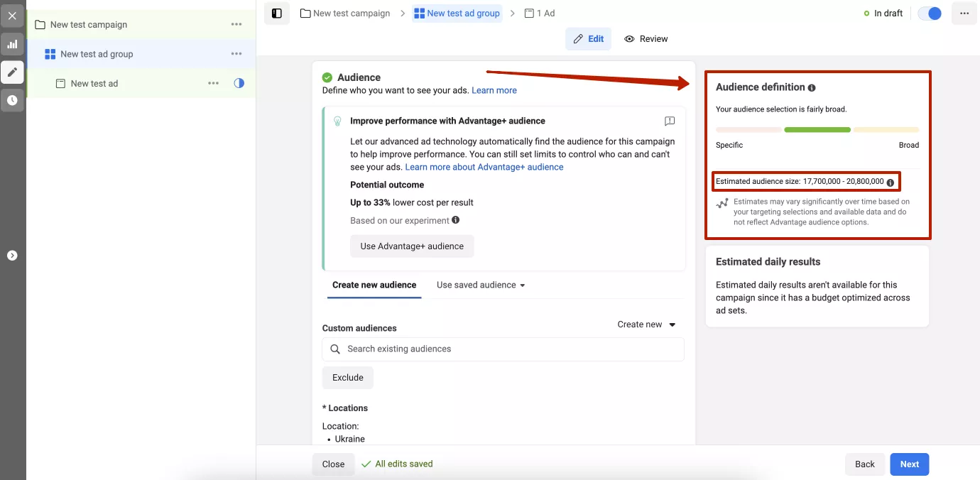
Task: Open the Use saved audience dropdown
Action: pos(481,285)
